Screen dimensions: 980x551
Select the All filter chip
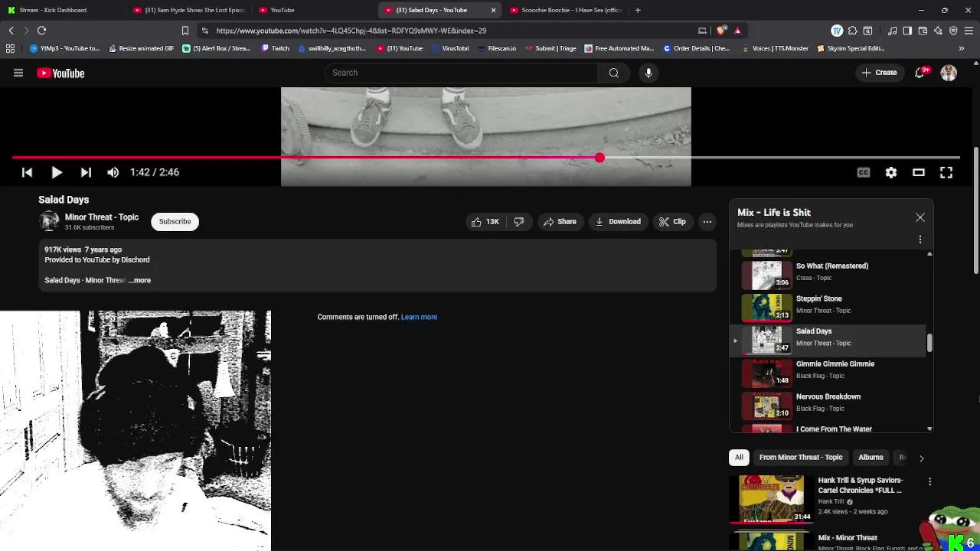(739, 458)
